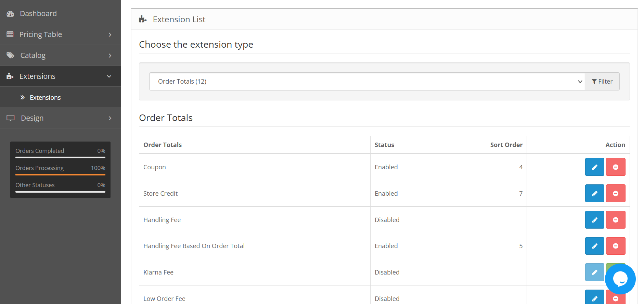The width and height of the screenshot is (644, 304).
Task: Uninstall Handling Fee Based On Order Total
Action: 616,246
